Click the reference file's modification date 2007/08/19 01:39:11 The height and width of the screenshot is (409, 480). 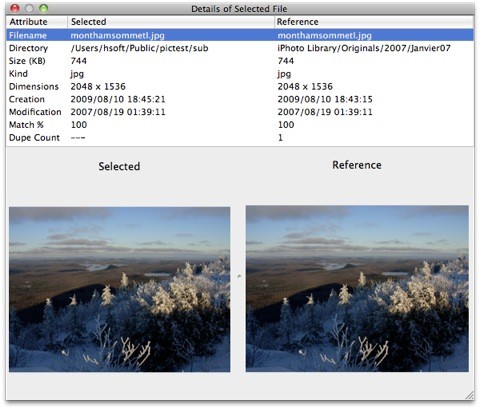click(x=325, y=112)
